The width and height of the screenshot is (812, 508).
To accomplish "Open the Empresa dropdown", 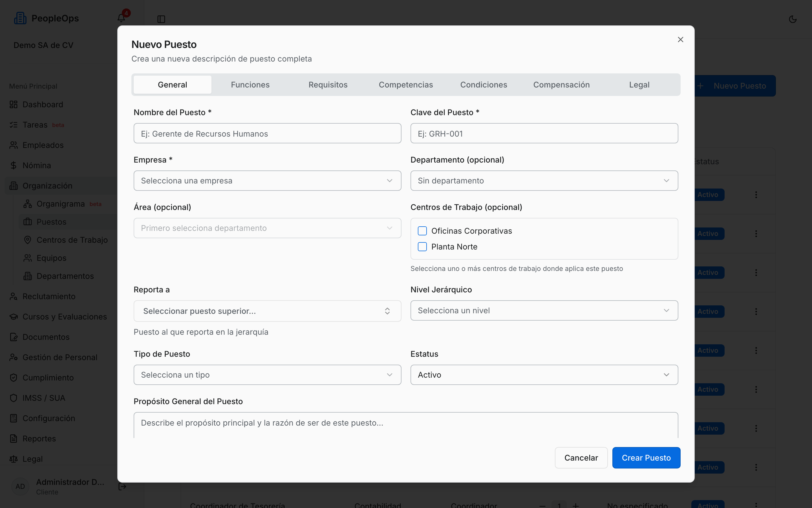I will point(267,181).
